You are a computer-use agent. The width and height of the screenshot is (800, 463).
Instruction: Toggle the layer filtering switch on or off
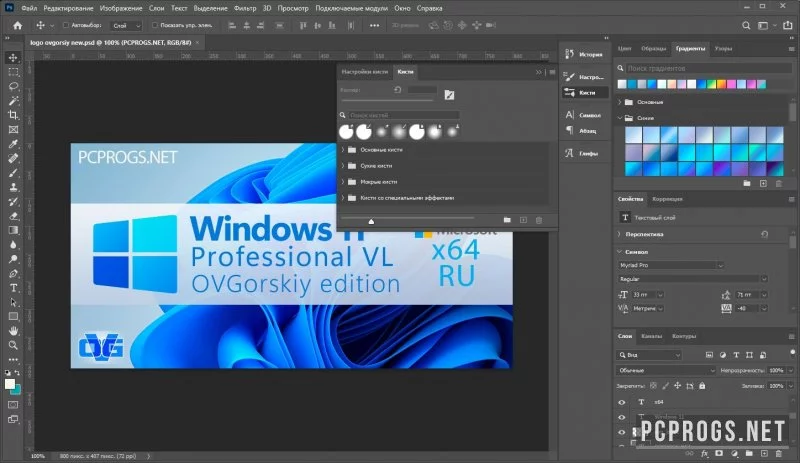792,353
